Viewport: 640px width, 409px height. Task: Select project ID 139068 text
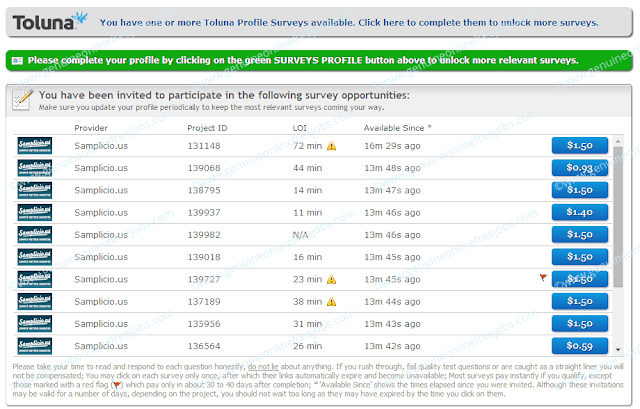204,168
